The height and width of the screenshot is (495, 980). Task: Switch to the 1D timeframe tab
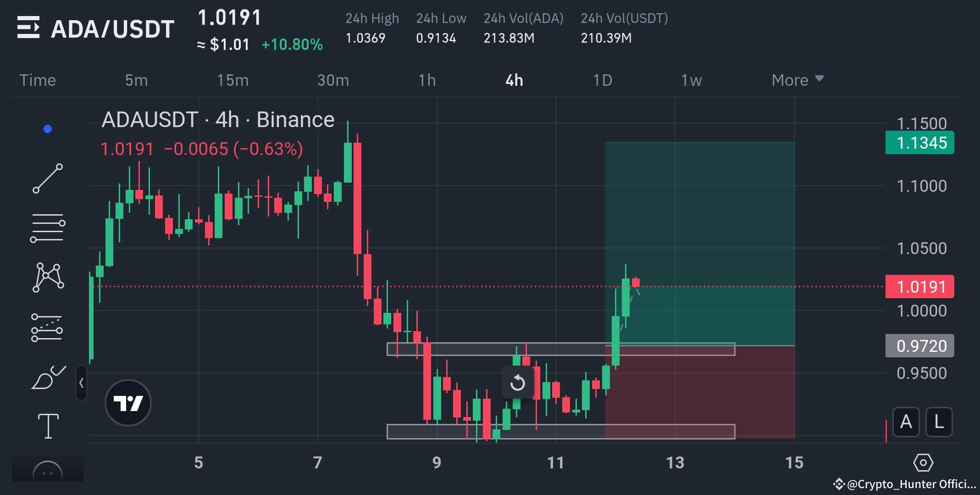coord(603,80)
